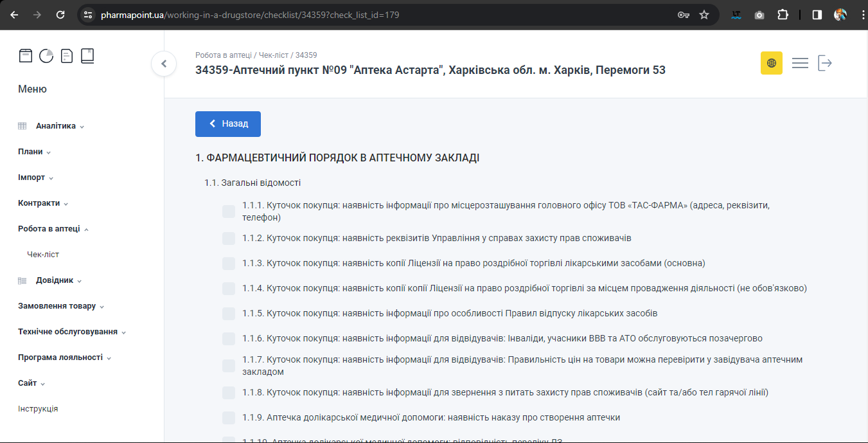Viewport: 868px width, 443px height.
Task: Click the box package icon in sidebar
Action: (25, 56)
